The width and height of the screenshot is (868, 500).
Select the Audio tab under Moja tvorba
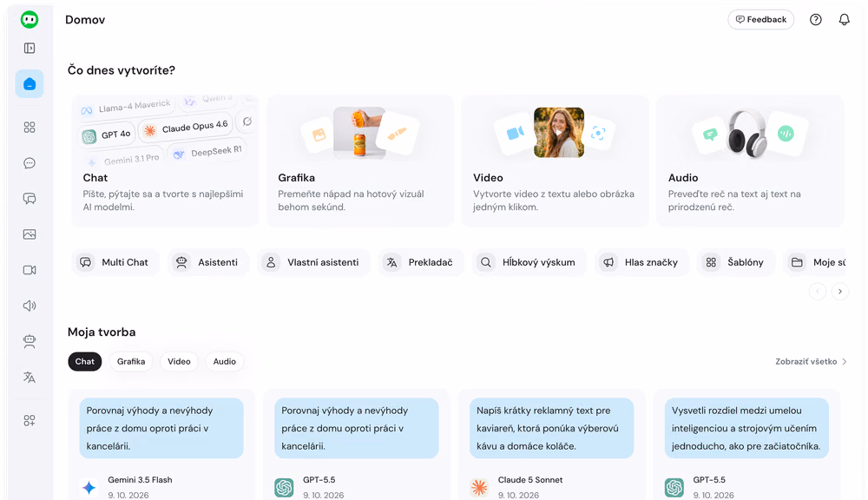224,362
